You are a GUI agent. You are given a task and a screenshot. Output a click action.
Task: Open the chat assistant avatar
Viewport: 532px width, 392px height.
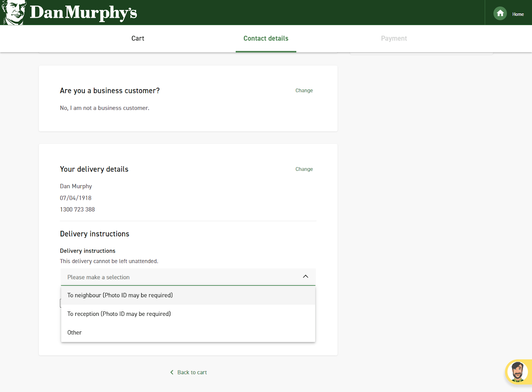(x=518, y=371)
